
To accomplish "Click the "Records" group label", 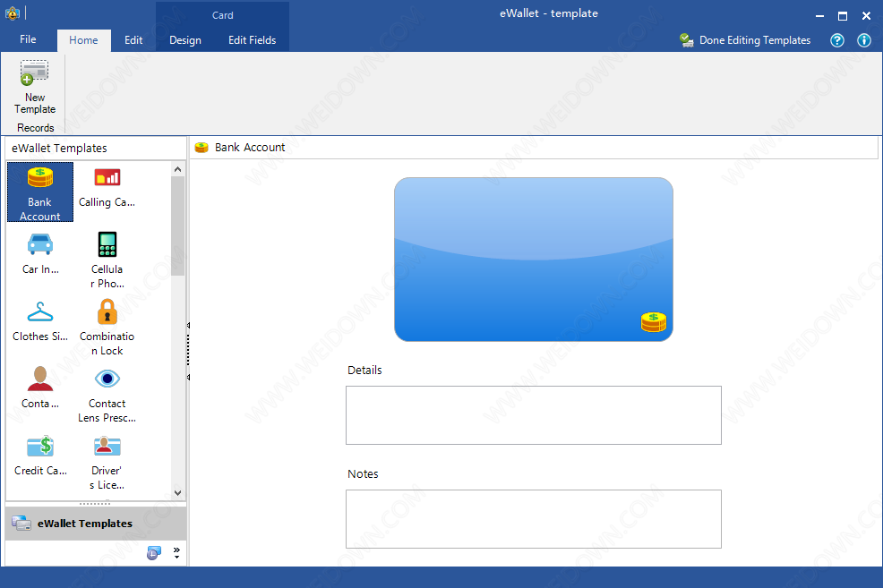I will (36, 128).
